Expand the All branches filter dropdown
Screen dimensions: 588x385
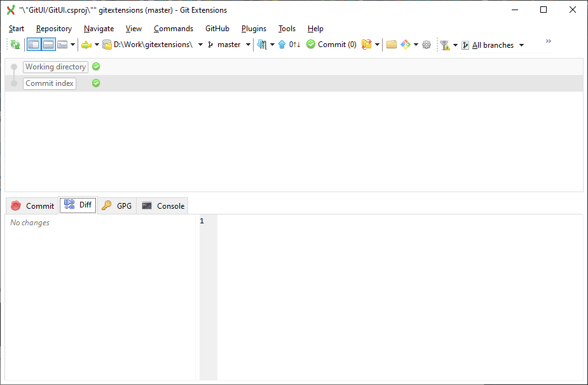pyautogui.click(x=521, y=45)
